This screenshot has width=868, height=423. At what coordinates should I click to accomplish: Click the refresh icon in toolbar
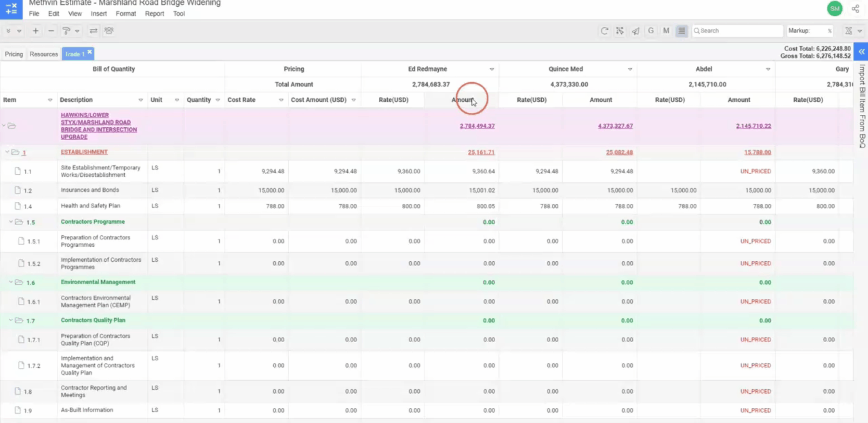pyautogui.click(x=604, y=31)
